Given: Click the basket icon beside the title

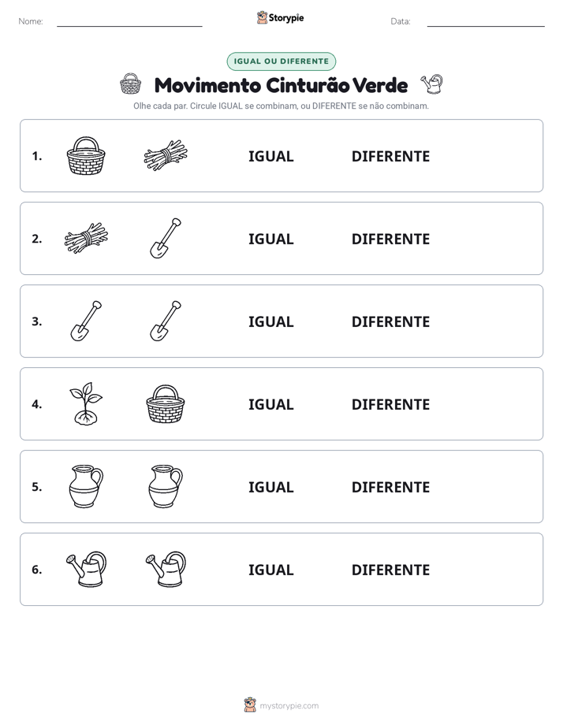Looking at the screenshot, I should coord(130,84).
